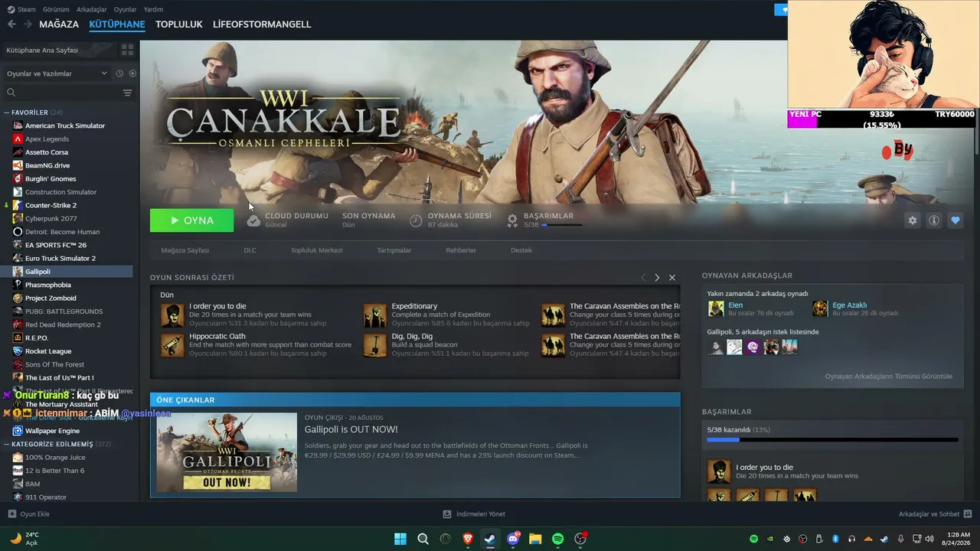980x551 pixels.
Task: Close the post-game summary panel
Action: click(672, 278)
